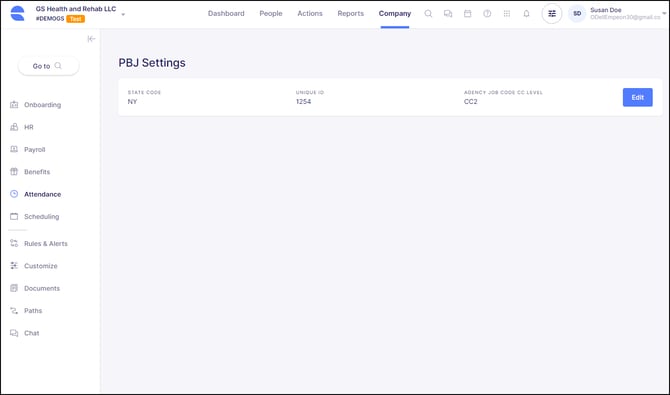Click the Rules & Alerts icon

click(x=14, y=243)
